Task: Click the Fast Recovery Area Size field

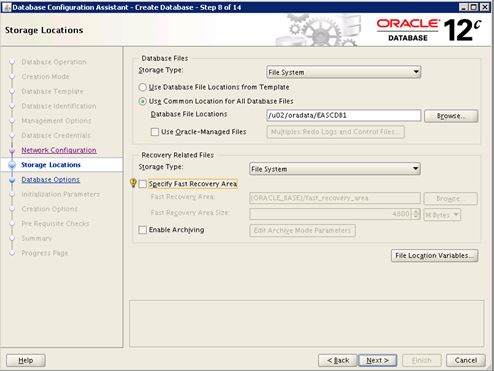Action: click(330, 214)
